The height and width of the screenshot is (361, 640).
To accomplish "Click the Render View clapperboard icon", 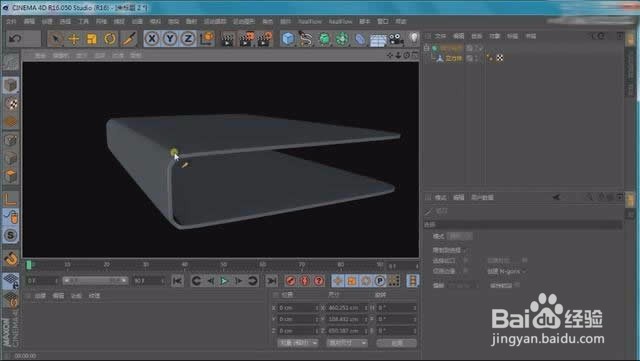I will pyautogui.click(x=228, y=39).
